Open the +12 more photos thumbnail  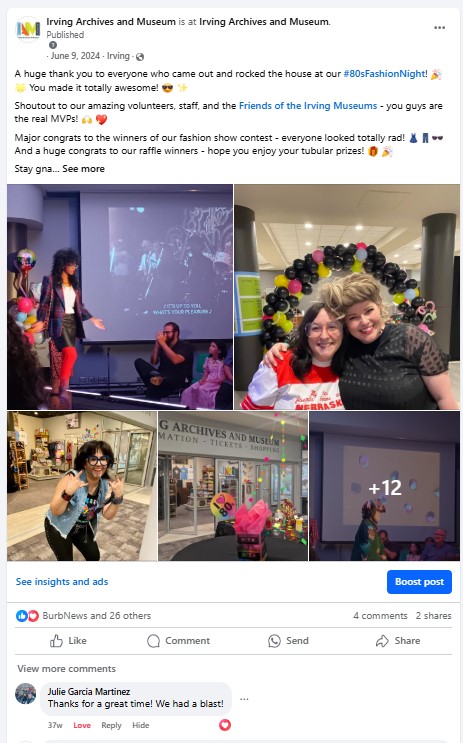coord(384,486)
